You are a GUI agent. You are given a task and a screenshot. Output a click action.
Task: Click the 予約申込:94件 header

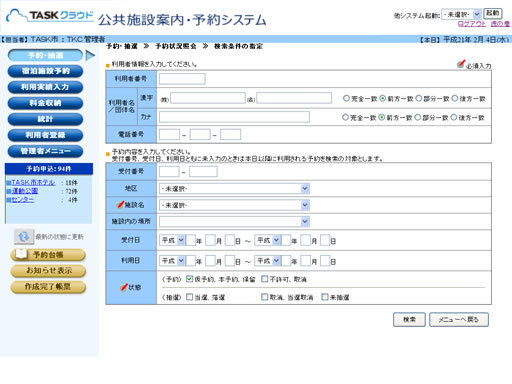(49, 169)
